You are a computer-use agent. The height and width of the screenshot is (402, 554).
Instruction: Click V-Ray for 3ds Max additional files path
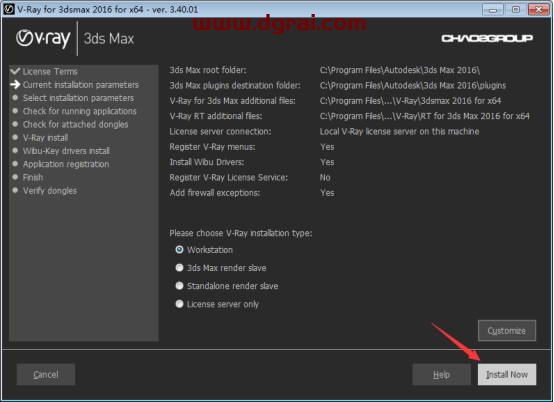click(410, 101)
